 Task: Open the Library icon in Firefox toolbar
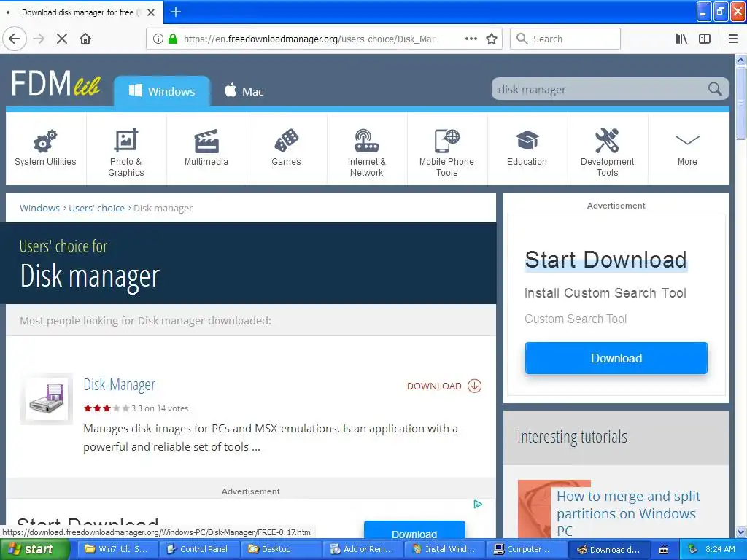[x=681, y=39]
